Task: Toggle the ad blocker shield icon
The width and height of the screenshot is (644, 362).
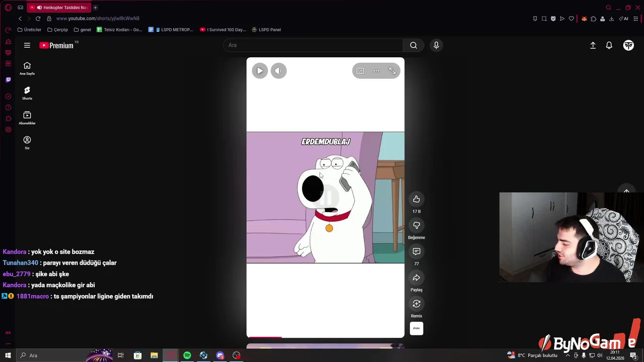Action: coord(553,19)
